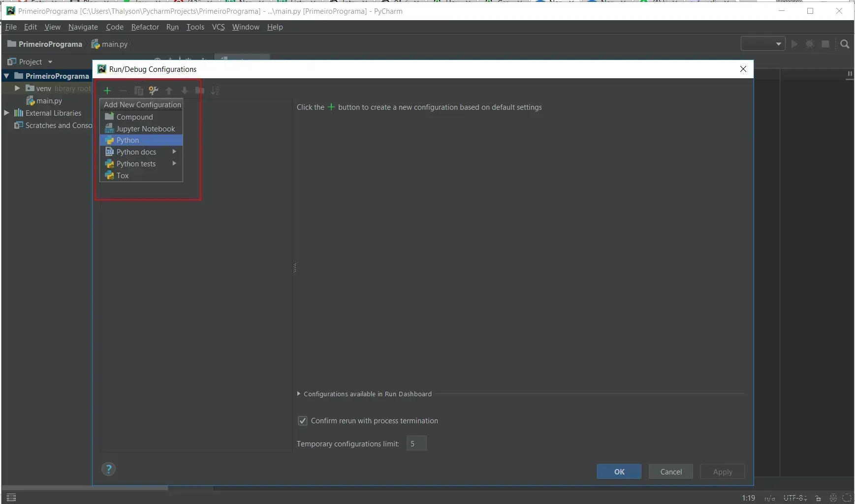This screenshot has height=504, width=855.
Task: Open the Refactor menu
Action: coord(145,27)
